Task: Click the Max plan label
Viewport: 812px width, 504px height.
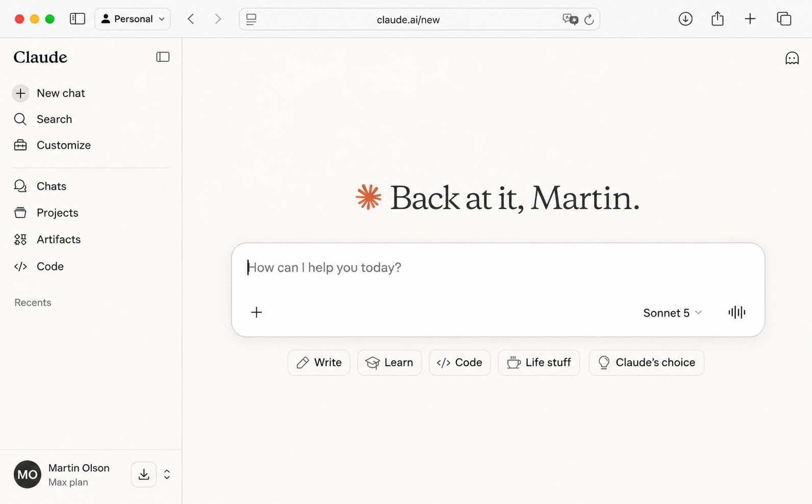Action: click(x=68, y=482)
